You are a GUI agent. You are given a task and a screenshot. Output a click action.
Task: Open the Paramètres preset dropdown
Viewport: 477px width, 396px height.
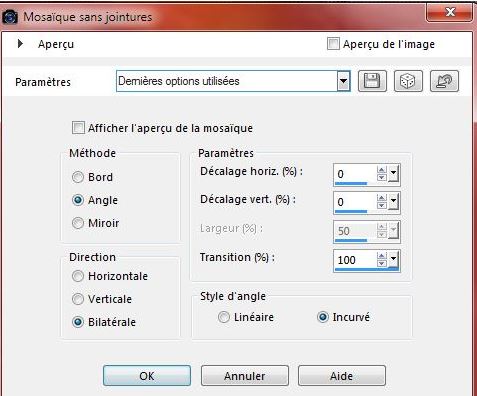click(x=343, y=81)
